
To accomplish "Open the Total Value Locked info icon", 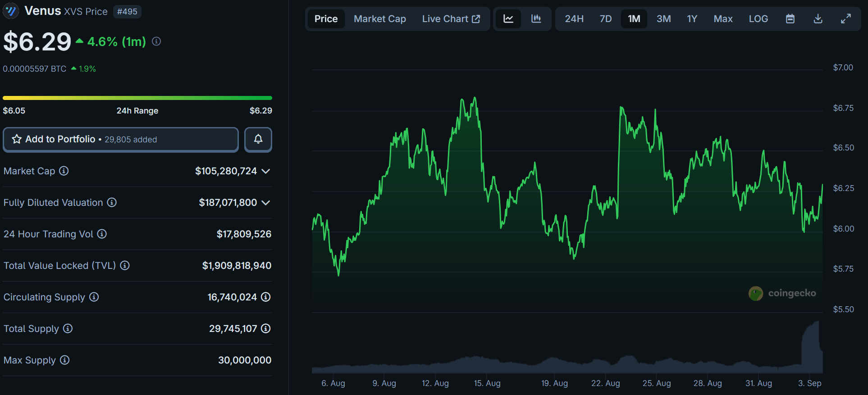I will [125, 265].
